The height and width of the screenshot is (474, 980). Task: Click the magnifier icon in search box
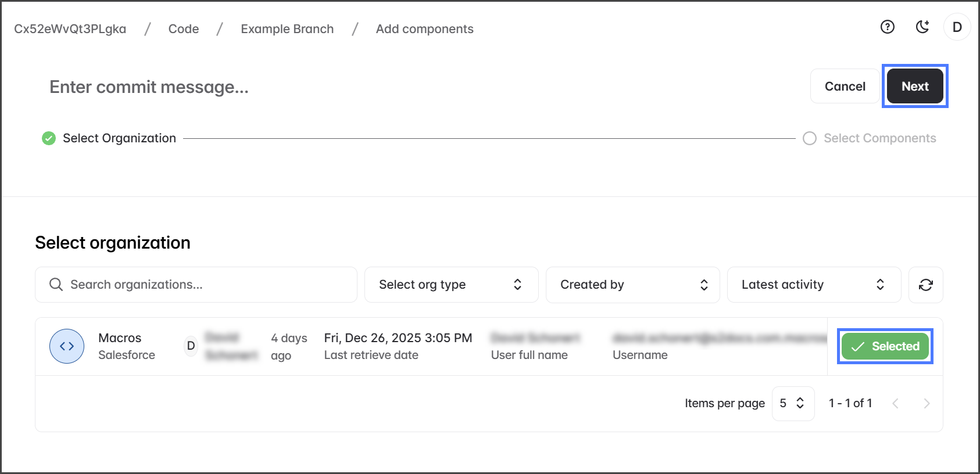pos(56,285)
